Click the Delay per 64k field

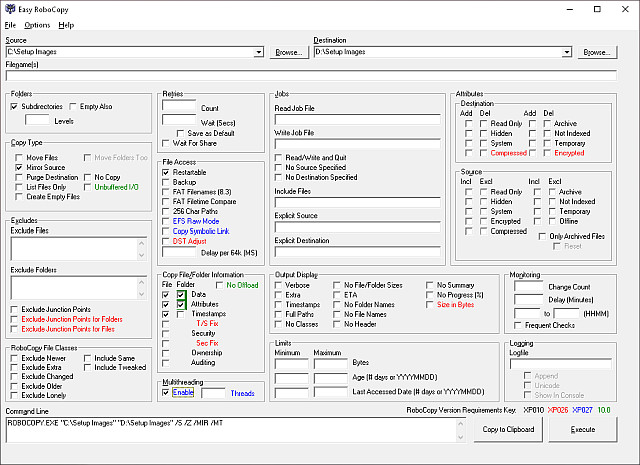pos(179,252)
